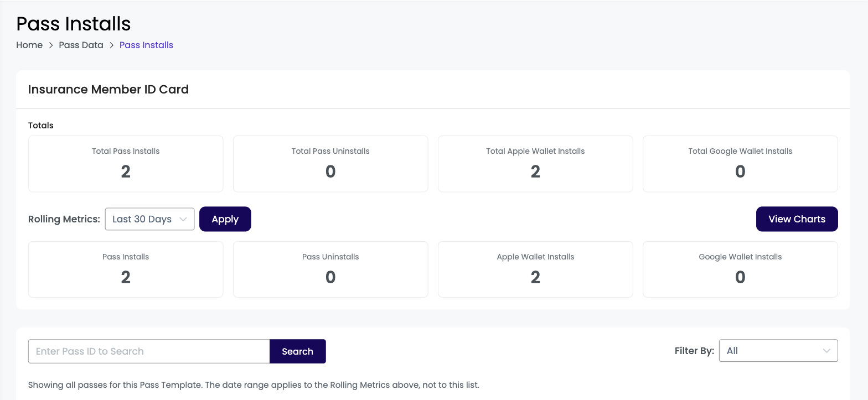Click the Pass Installs breadcrumb link
Screen dimensions: 868x400
click(147, 45)
